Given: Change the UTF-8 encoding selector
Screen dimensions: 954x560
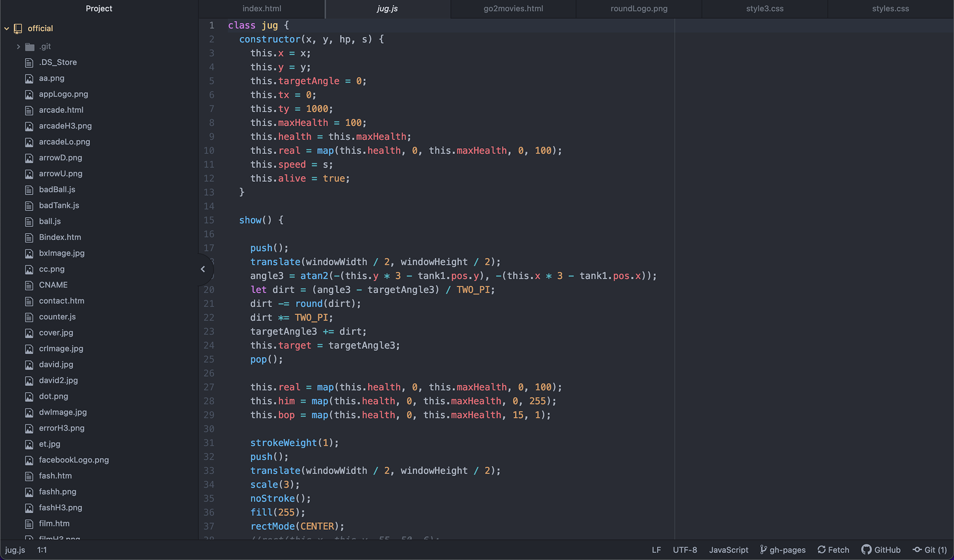Looking at the screenshot, I should pyautogui.click(x=685, y=550).
